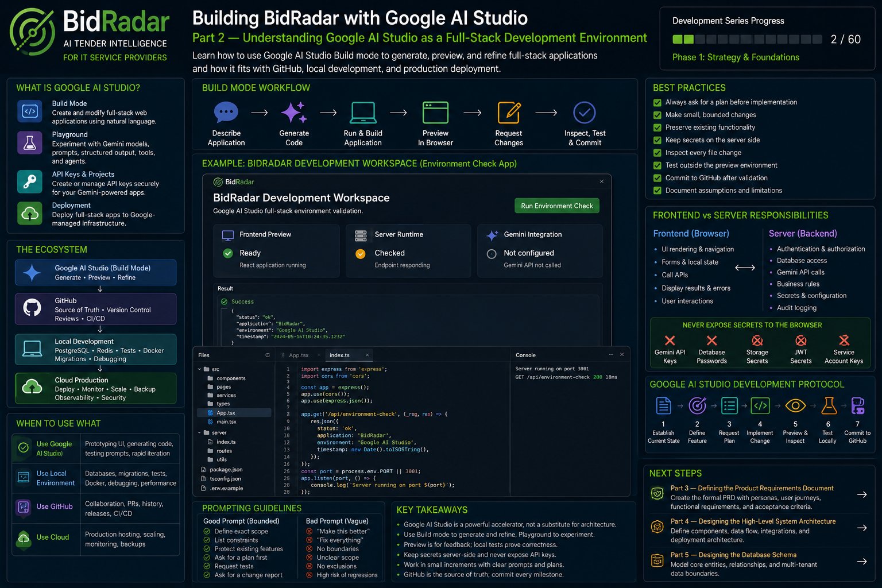
Task: Click the Frontend Preview monitor icon
Action: pos(228,235)
